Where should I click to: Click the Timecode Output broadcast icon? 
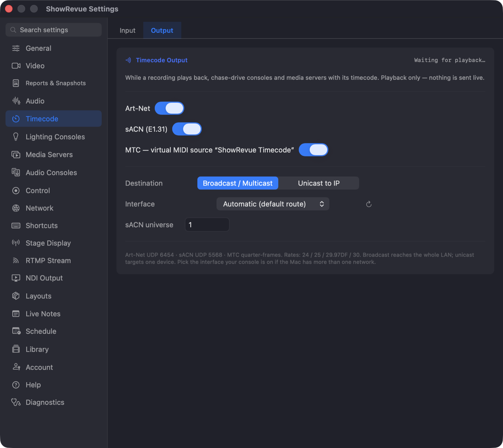click(x=128, y=60)
